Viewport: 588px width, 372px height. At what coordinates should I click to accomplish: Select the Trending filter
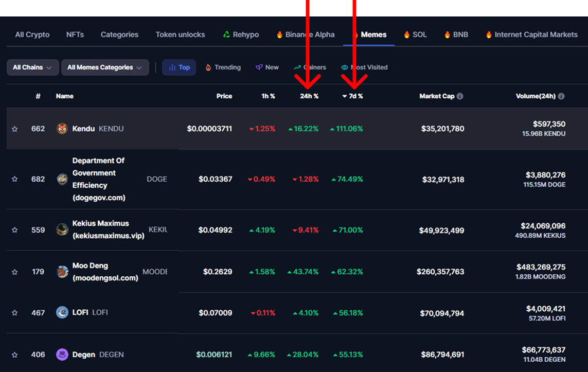[x=223, y=67]
